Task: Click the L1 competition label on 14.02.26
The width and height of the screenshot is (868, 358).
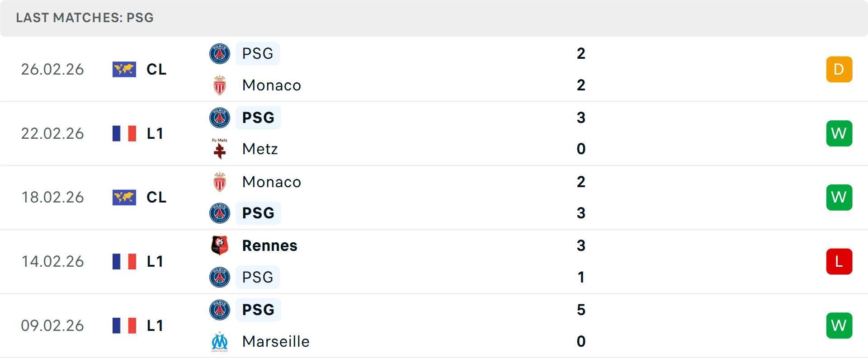Action: 155,261
